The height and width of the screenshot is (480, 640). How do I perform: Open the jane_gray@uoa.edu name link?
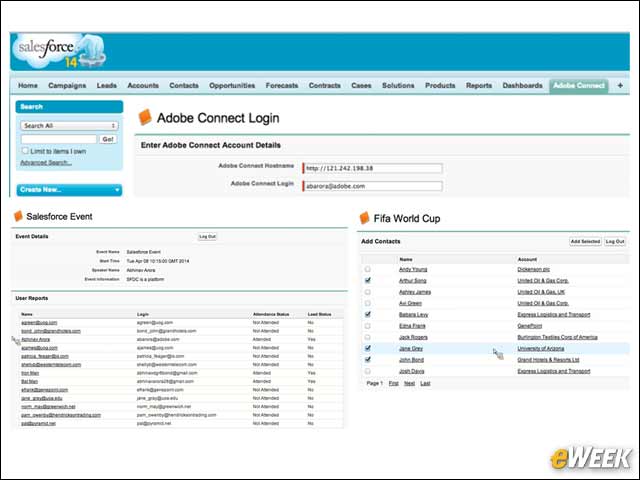42,398
